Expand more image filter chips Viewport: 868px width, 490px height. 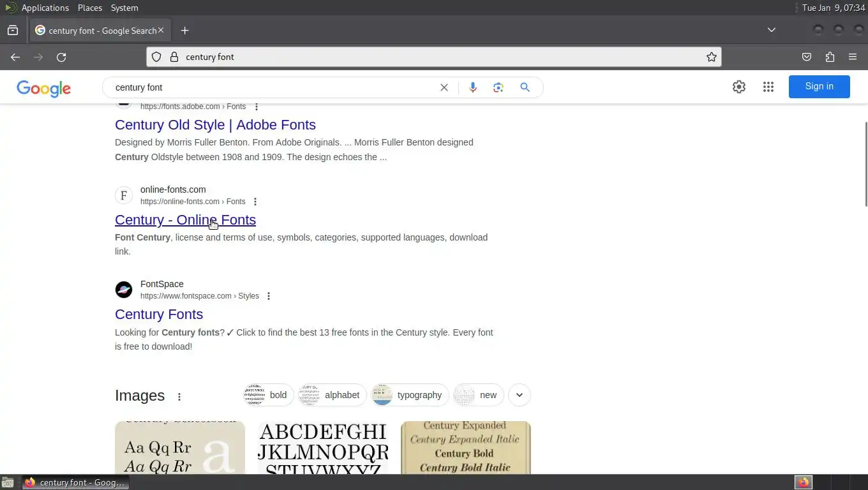[520, 395]
